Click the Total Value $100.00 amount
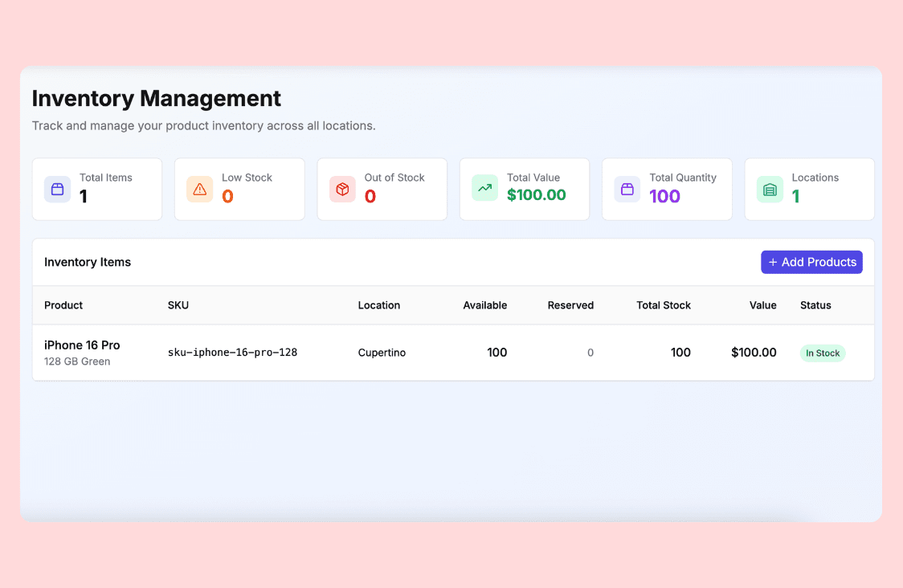Screen dimensions: 903x588 click(536, 194)
